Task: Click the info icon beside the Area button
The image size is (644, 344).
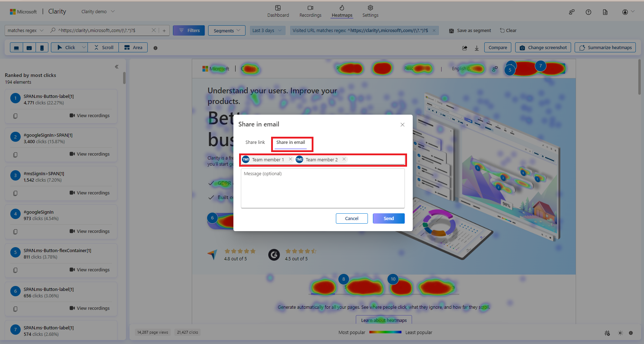Action: [x=155, y=48]
